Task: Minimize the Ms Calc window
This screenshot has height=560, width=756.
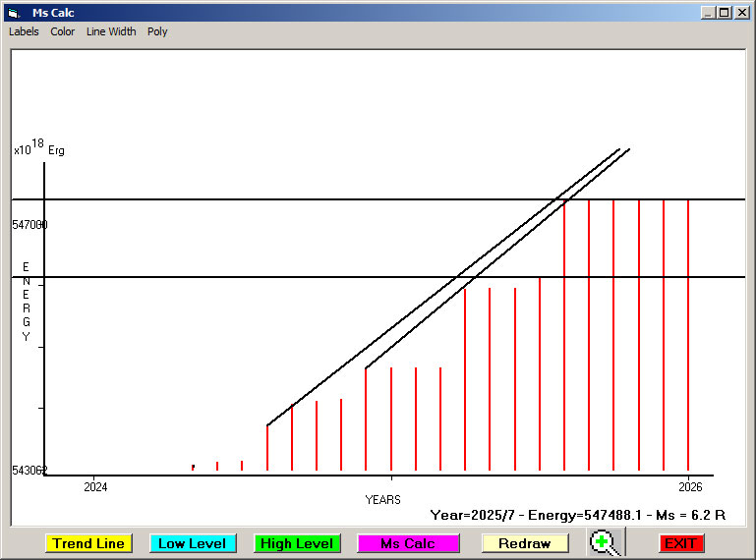Action: (708, 13)
